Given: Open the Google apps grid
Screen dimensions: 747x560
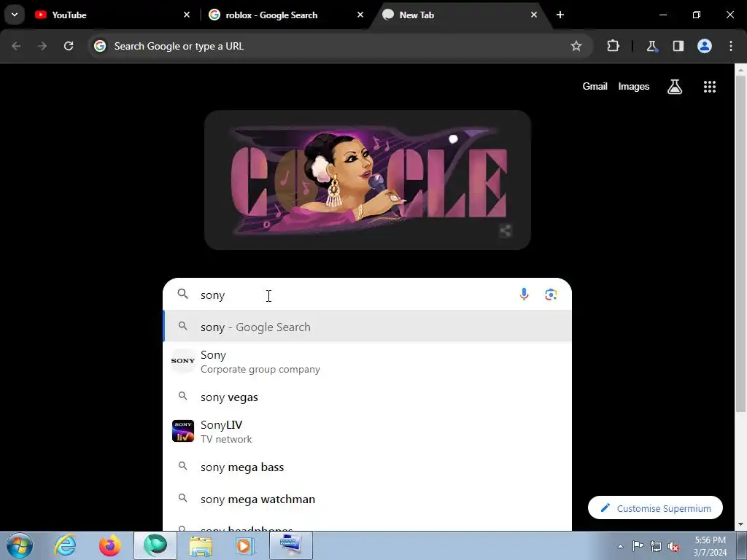Looking at the screenshot, I should (x=709, y=87).
